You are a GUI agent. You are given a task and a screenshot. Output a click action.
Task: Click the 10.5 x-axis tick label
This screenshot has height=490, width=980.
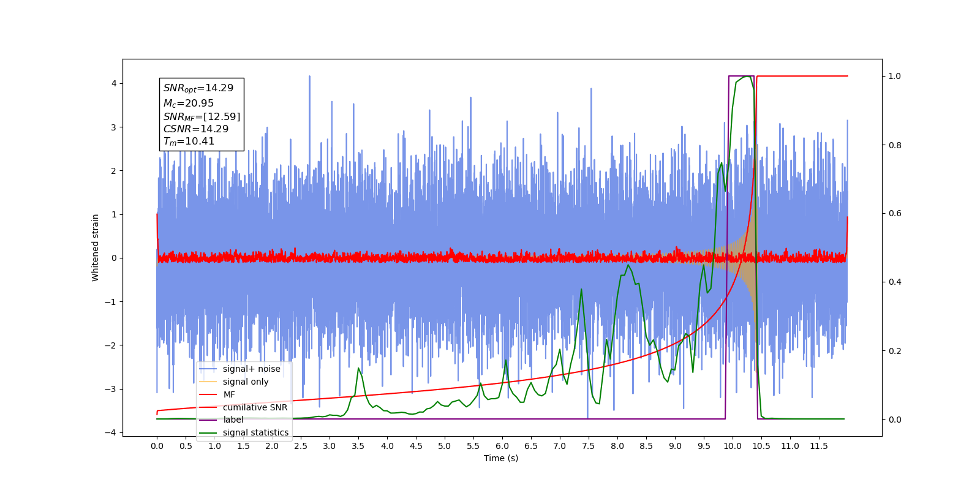(x=761, y=446)
